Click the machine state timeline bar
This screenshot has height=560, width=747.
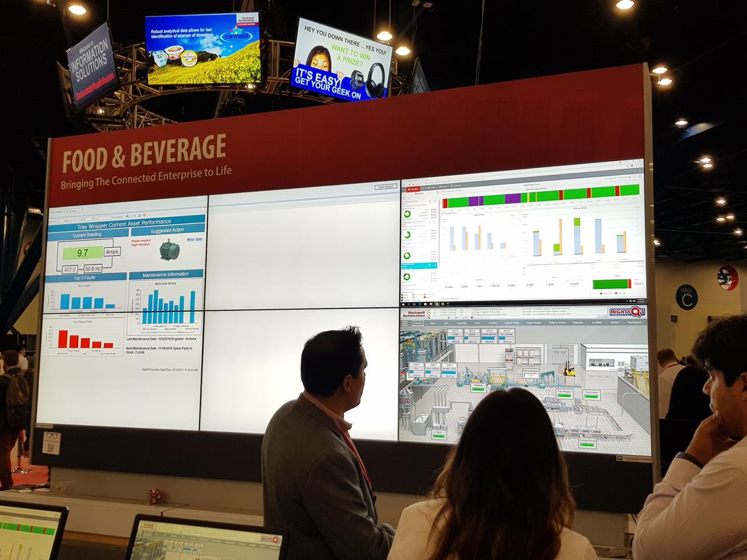click(x=541, y=196)
